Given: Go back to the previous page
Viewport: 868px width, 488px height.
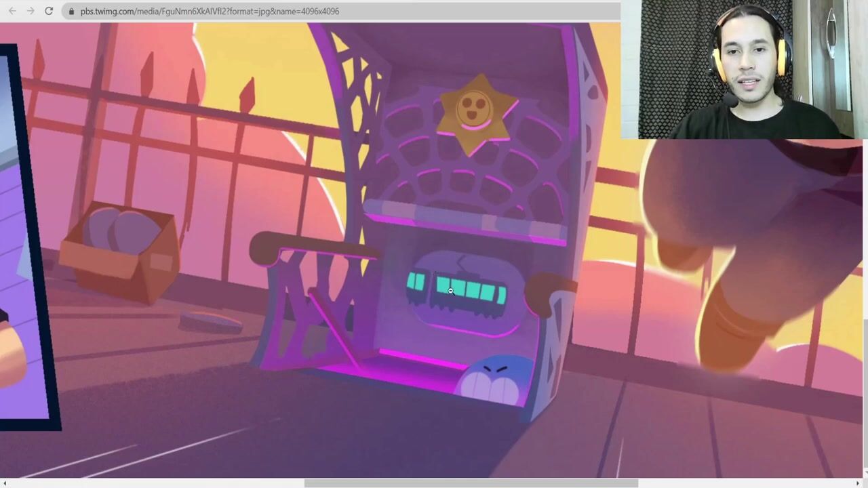Looking at the screenshot, I should tap(12, 11).
